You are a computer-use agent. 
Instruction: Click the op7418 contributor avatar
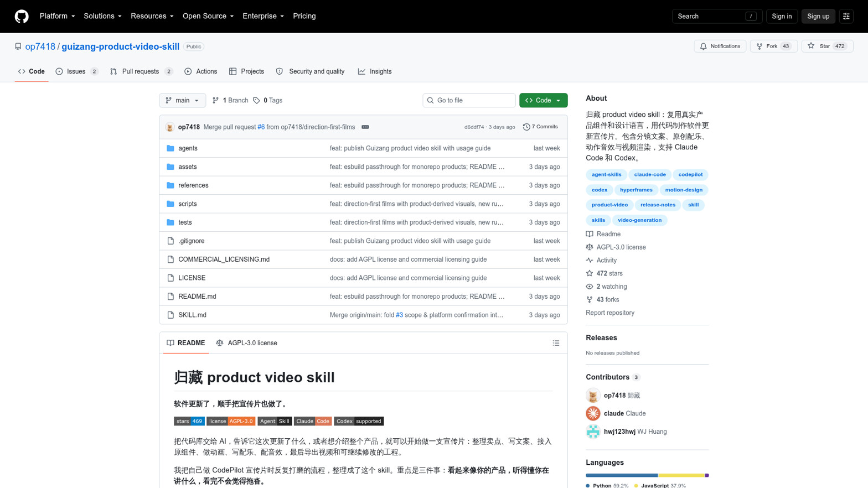pyautogui.click(x=593, y=395)
